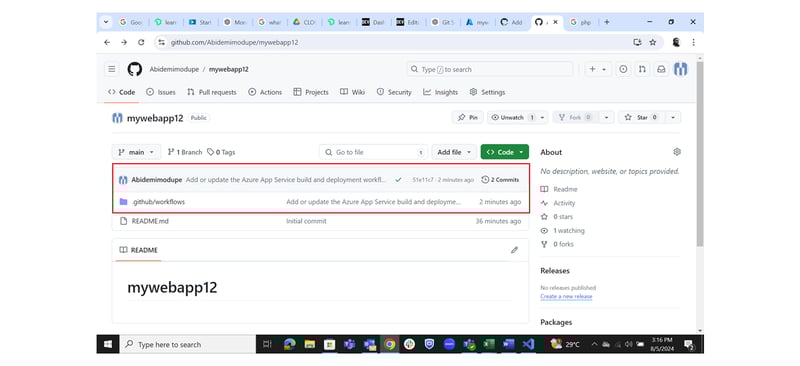Click the page vertical scrollbar
Viewport: 800px width, 366px height.
[700, 153]
